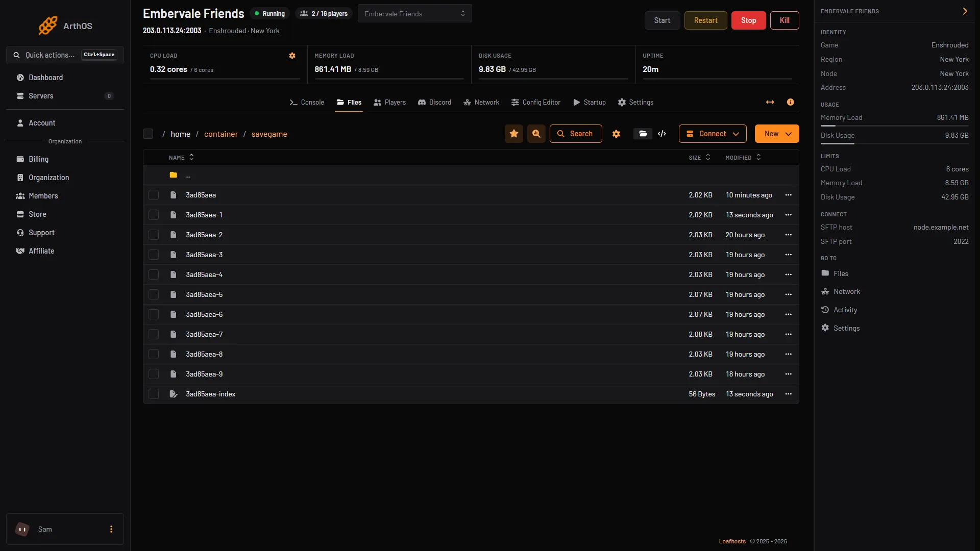Sort files by Modified column
The image size is (980, 551).
click(743, 158)
